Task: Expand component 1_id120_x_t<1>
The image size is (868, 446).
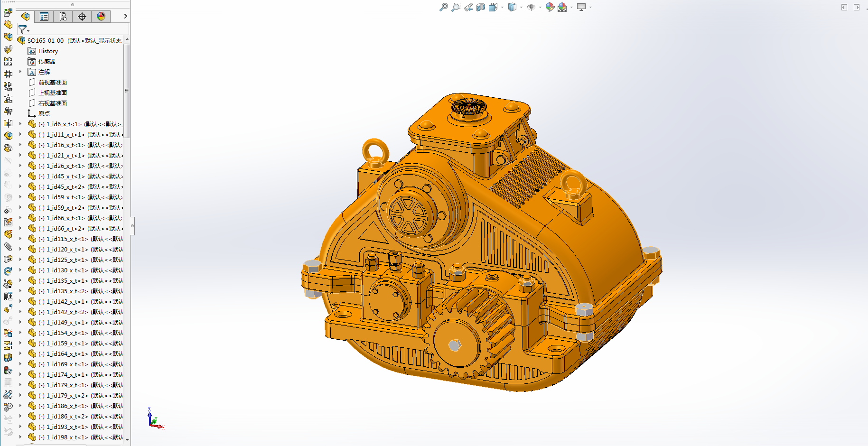Action: (20, 249)
